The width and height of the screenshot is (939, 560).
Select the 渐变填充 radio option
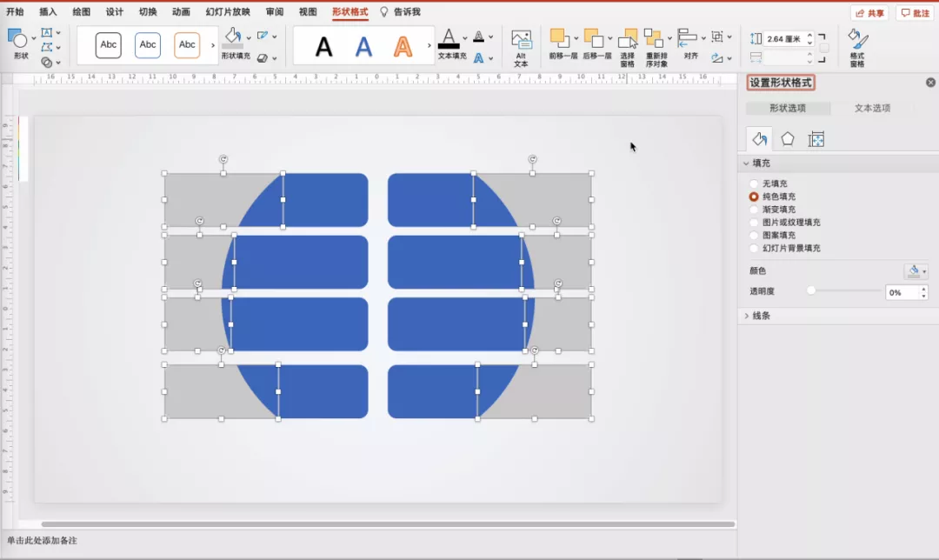click(754, 209)
